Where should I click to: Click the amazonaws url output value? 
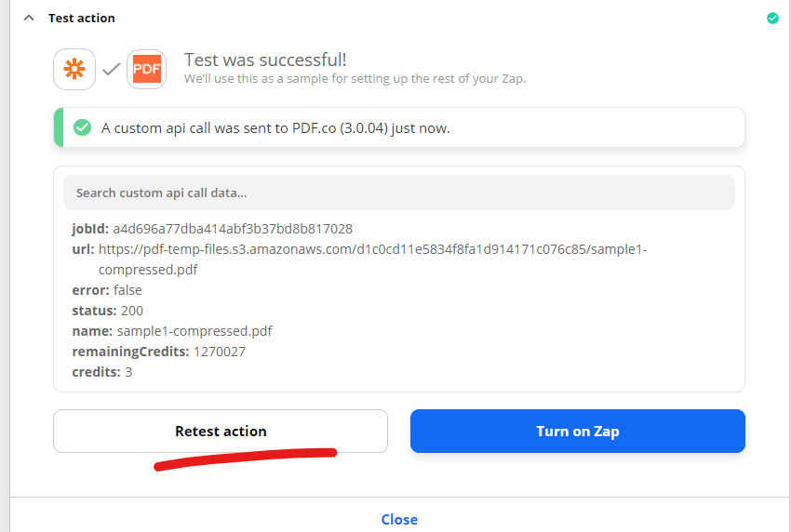(372, 249)
